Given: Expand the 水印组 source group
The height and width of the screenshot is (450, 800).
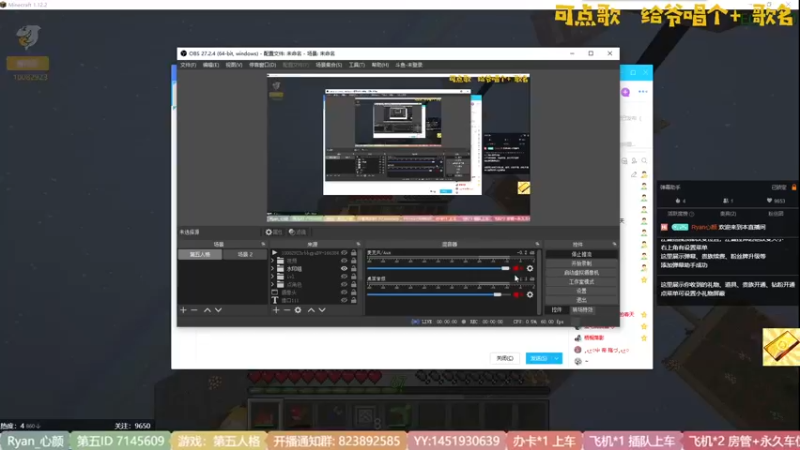Looking at the screenshot, I should click(x=273, y=269).
